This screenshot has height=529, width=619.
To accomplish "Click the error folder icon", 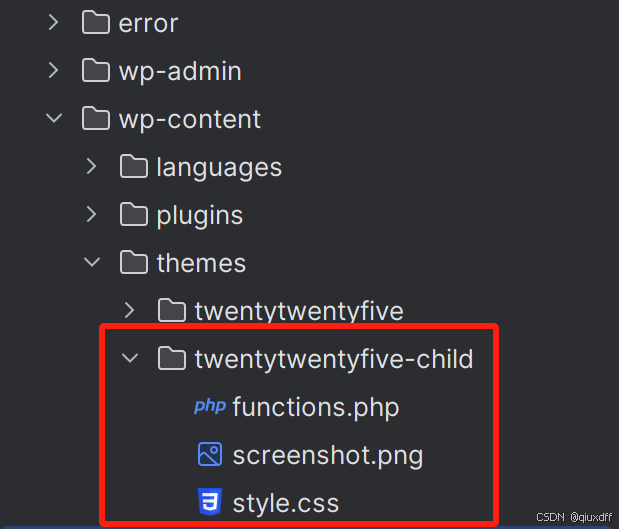I will coord(96,23).
